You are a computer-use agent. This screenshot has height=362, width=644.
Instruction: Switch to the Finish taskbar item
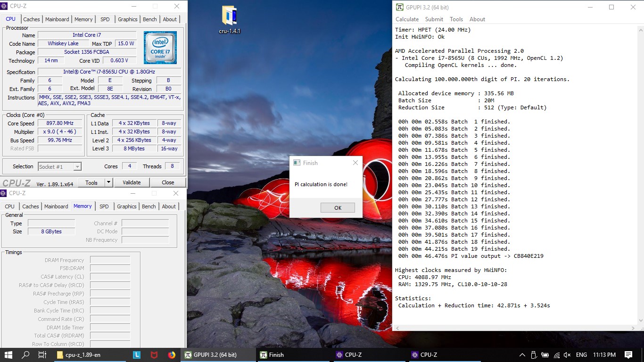(x=294, y=355)
